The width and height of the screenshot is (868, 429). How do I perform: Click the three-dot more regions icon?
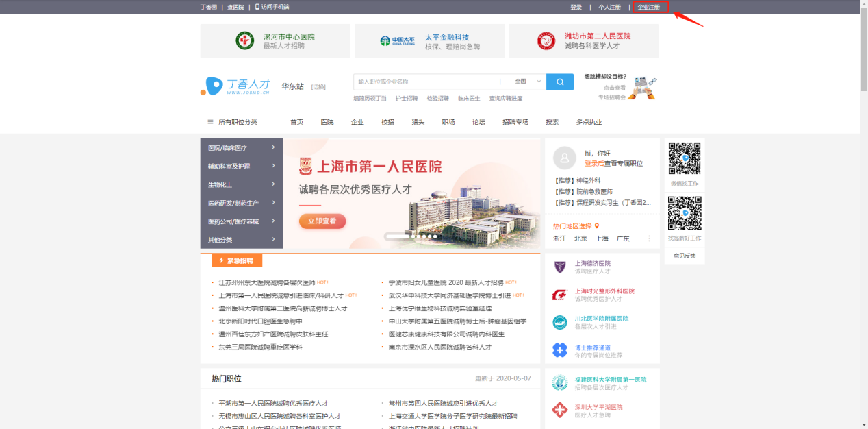[649, 238]
